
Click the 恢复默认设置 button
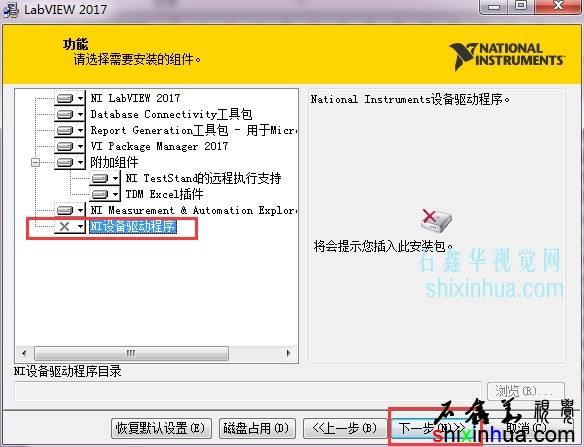[x=161, y=428]
